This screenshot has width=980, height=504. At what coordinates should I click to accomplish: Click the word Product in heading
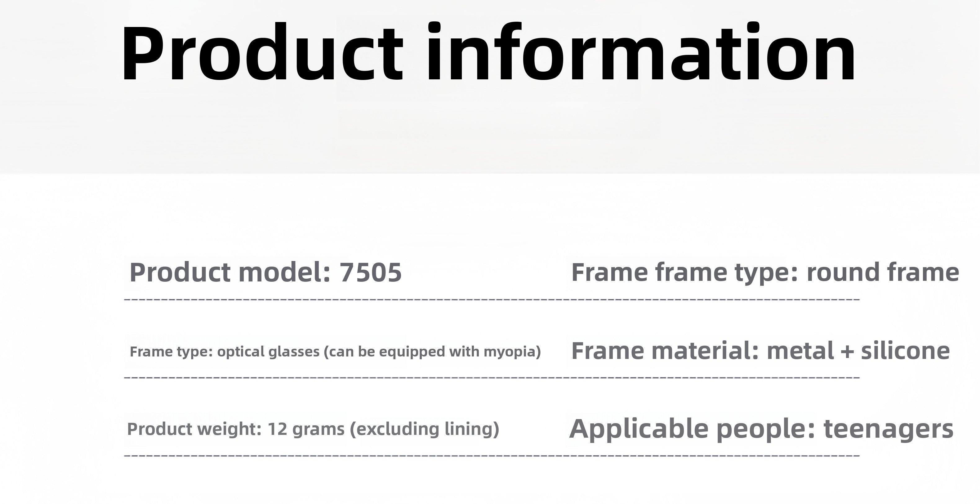[262, 52]
